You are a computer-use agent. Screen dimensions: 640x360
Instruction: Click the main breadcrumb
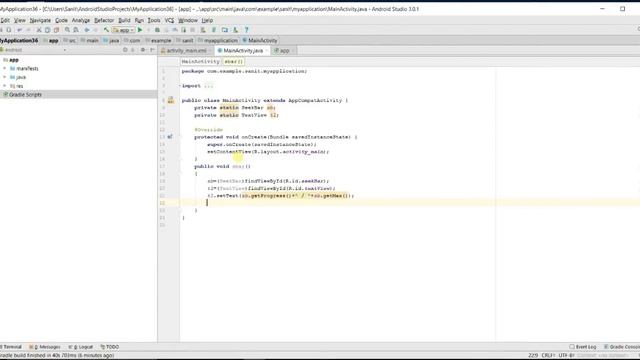coord(90,40)
